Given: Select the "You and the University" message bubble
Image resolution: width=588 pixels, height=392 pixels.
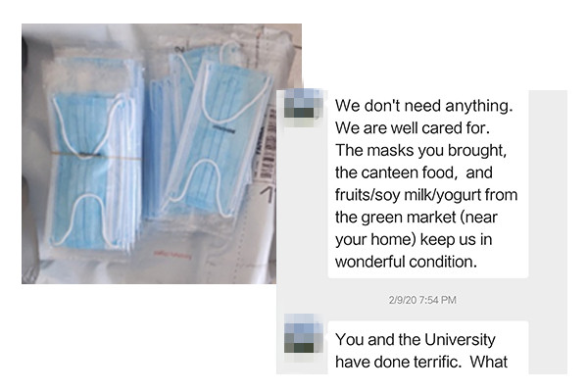Looking at the screenshot, I should pyautogui.click(x=428, y=348).
